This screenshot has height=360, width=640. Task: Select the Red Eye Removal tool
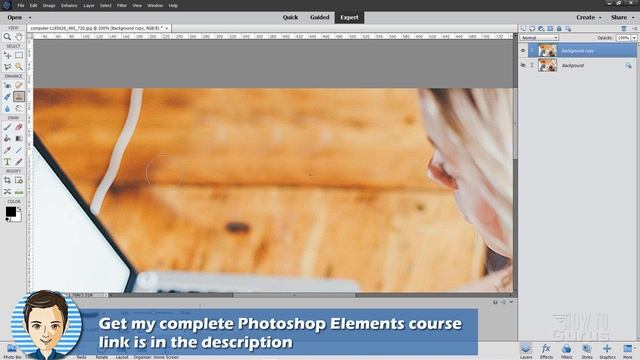[7, 85]
